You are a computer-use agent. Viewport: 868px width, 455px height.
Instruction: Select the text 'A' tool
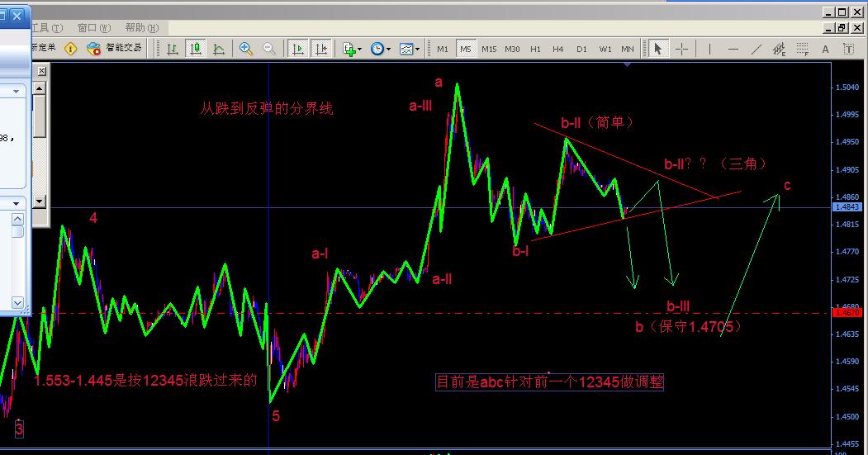[x=825, y=49]
